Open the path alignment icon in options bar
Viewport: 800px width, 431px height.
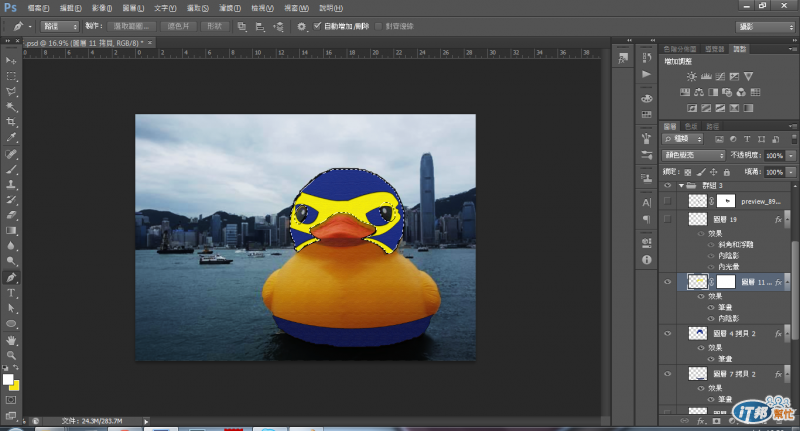click(x=260, y=27)
